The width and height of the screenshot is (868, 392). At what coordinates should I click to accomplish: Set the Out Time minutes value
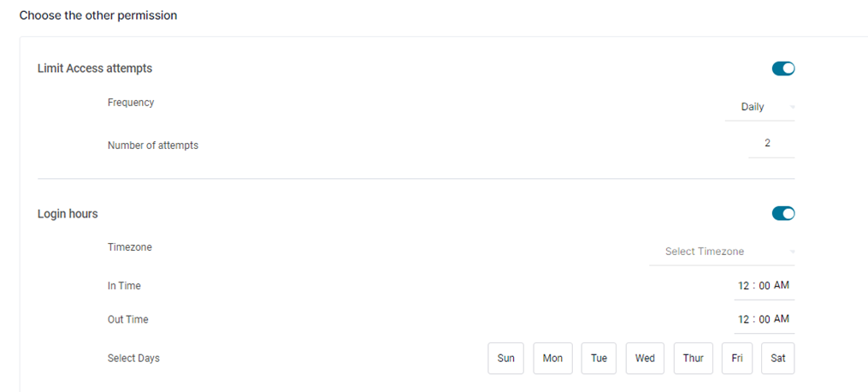tap(765, 319)
